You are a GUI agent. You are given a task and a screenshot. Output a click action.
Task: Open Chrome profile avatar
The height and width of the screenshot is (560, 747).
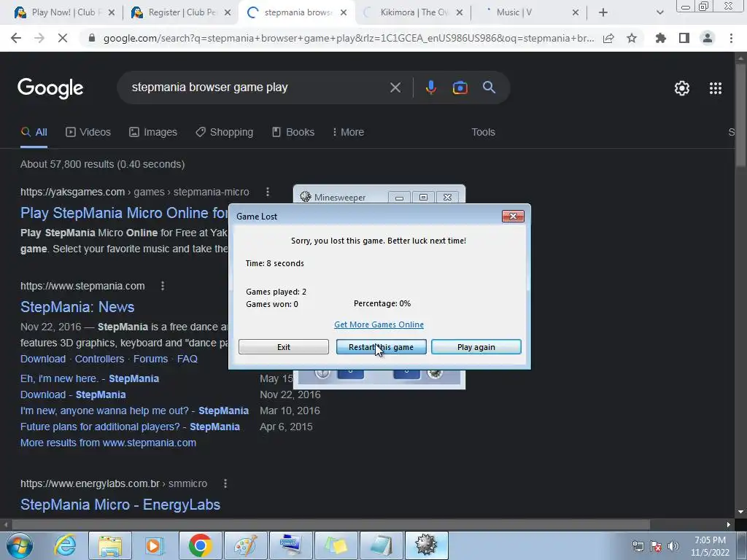[708, 38]
